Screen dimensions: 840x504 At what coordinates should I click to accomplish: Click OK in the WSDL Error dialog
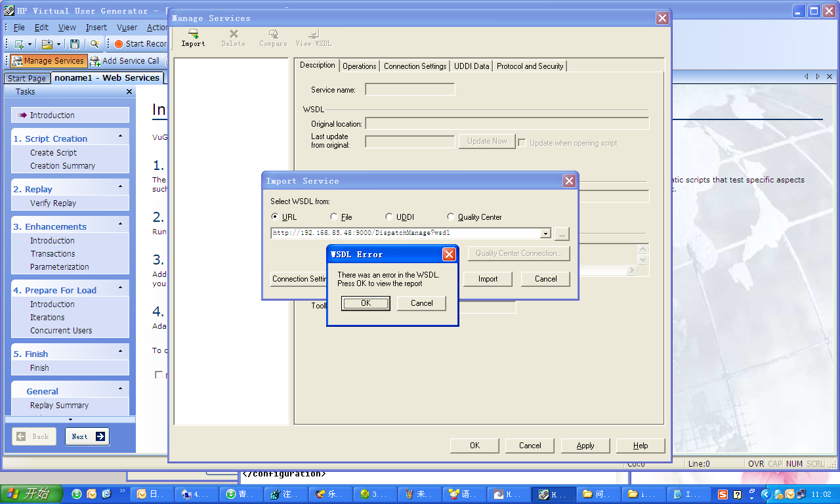[x=366, y=303]
